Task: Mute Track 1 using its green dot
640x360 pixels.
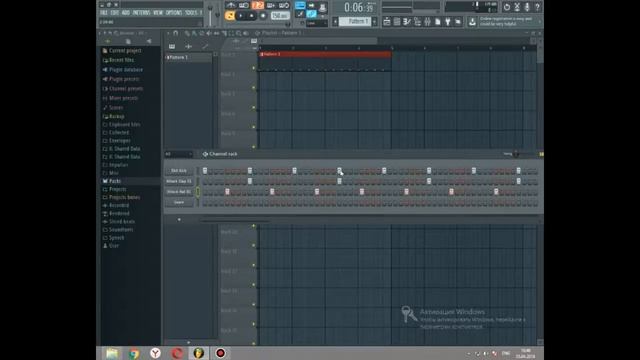Action: pos(253,68)
